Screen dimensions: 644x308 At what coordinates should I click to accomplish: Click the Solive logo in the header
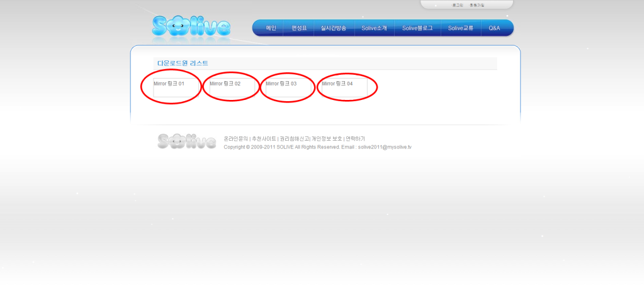pyautogui.click(x=191, y=26)
